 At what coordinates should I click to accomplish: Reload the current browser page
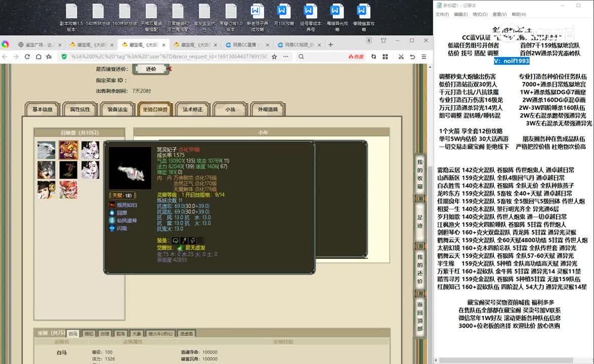point(27,57)
